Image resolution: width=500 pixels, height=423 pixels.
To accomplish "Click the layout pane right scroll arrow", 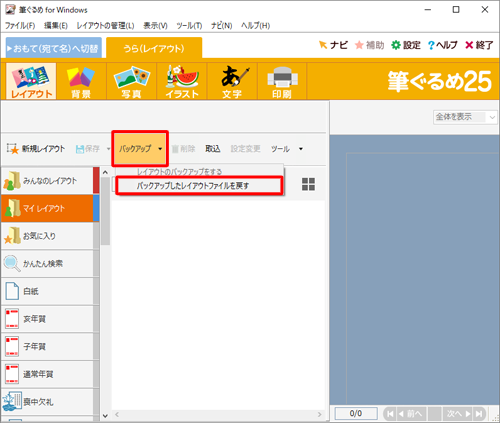I will pyautogui.click(x=320, y=414).
